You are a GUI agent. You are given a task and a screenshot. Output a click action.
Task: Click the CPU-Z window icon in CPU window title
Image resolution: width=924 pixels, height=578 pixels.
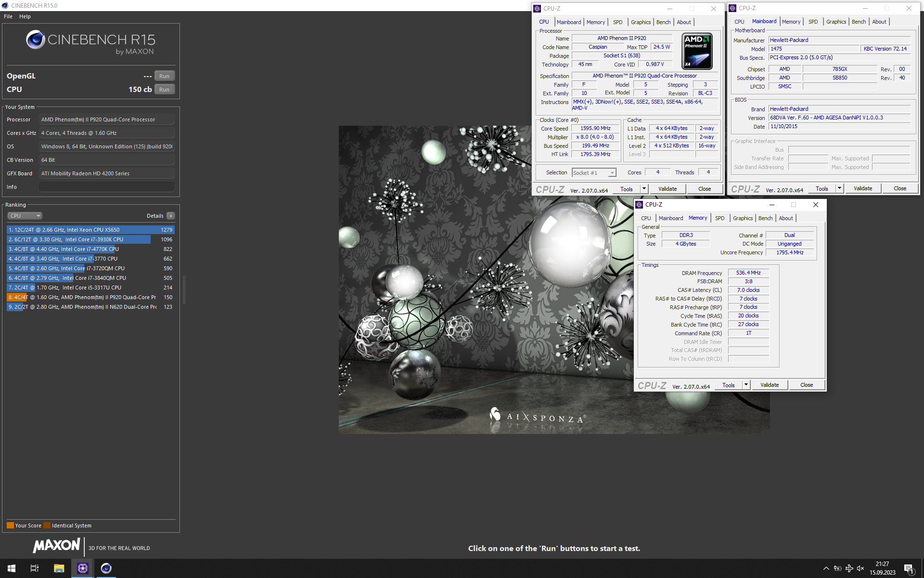coord(537,9)
